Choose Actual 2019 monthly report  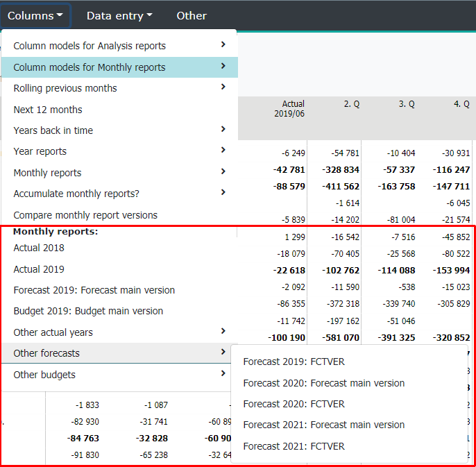pyautogui.click(x=119, y=269)
